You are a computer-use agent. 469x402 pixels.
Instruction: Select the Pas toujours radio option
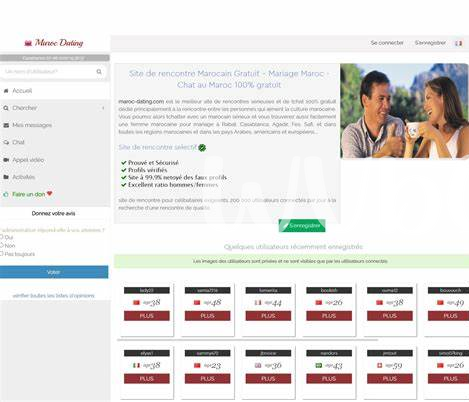[x=1, y=254]
